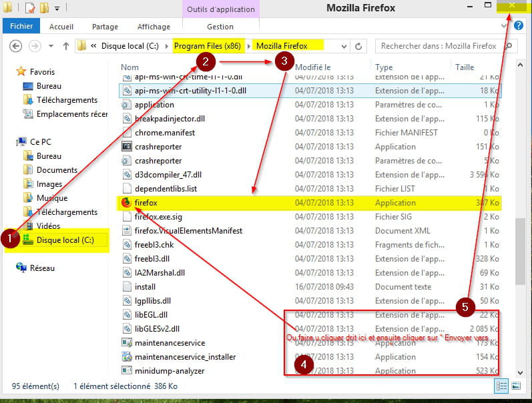Select dependentlibs.list file

[166, 189]
